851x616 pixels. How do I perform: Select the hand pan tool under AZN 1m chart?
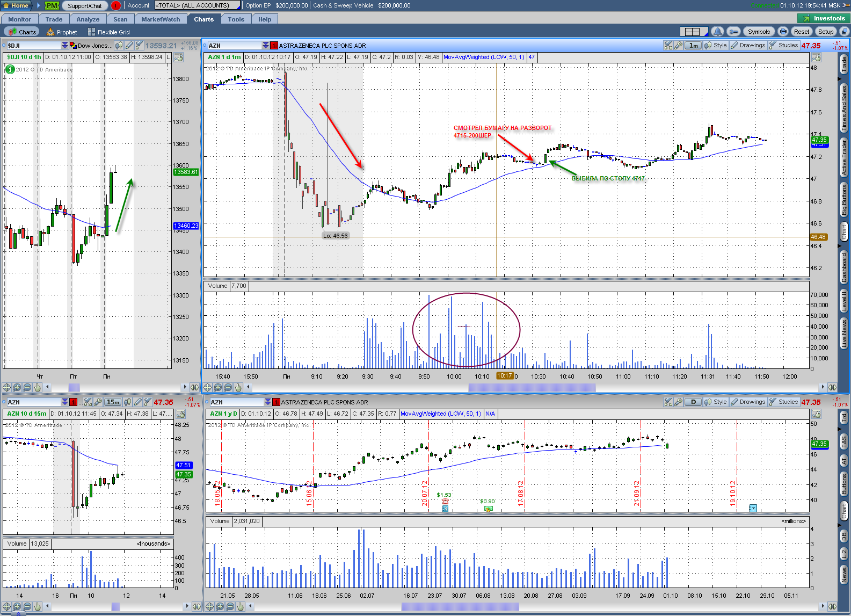coord(238,387)
